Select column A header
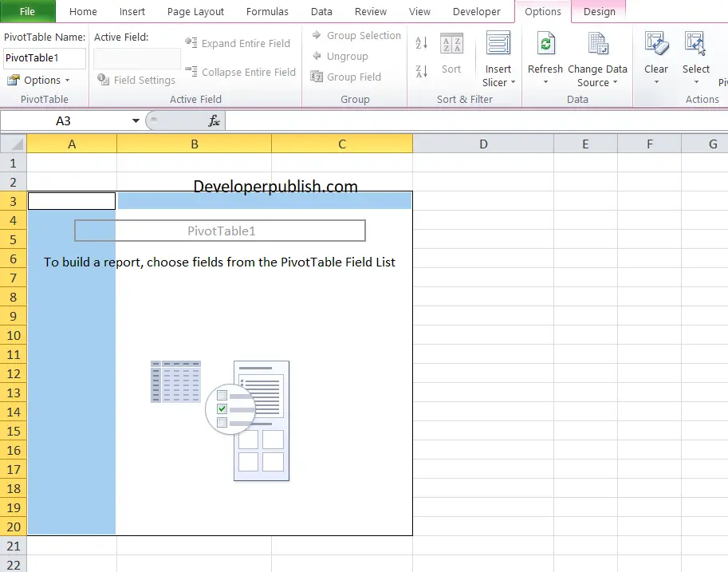This screenshot has height=572, width=728. [72, 144]
